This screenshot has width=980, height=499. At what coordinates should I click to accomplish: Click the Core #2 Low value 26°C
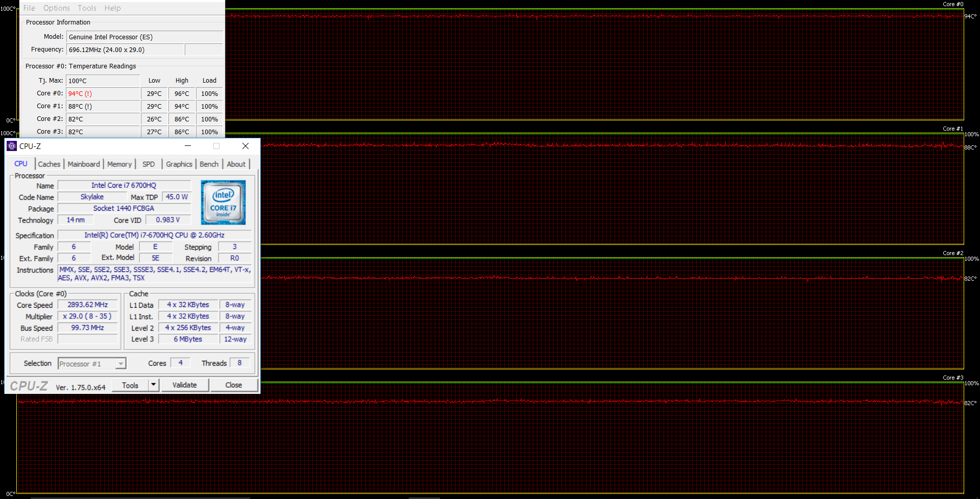(154, 119)
